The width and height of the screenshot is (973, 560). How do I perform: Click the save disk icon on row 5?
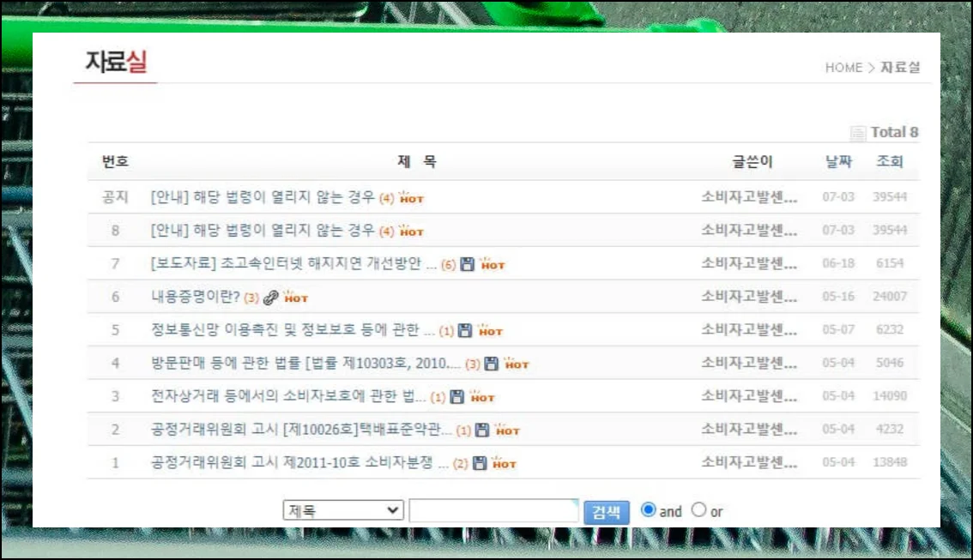pyautogui.click(x=465, y=330)
